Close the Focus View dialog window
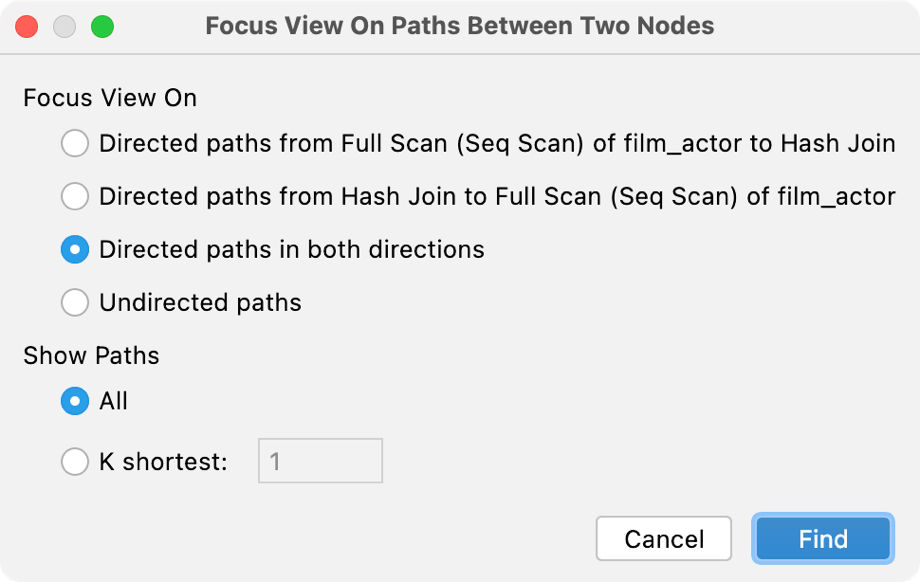Screen dimensions: 920x582 click(x=27, y=26)
